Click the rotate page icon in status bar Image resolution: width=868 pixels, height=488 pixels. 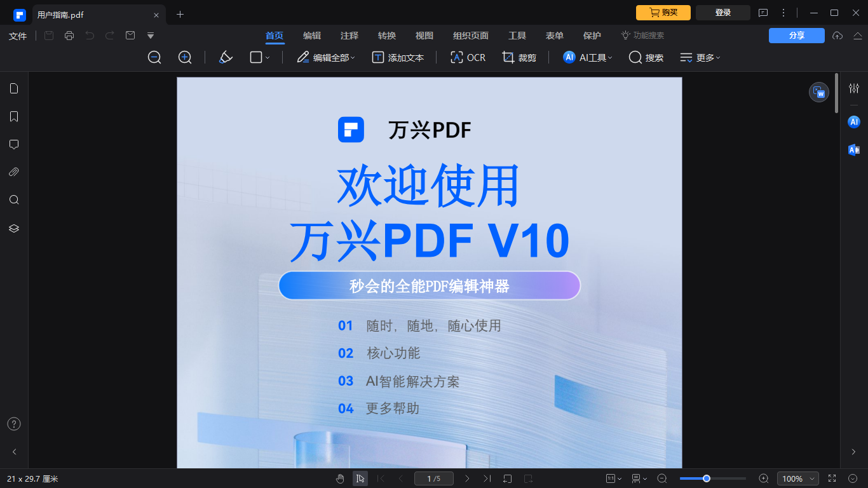point(508,478)
